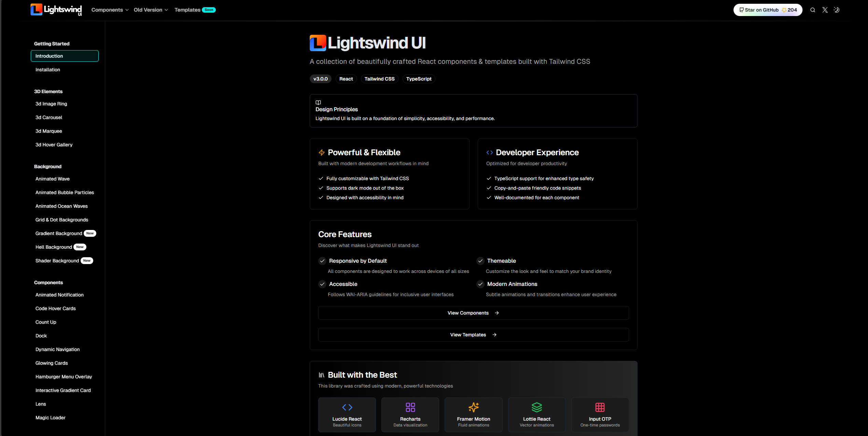Open Gradient Background sidebar item

coord(59,233)
